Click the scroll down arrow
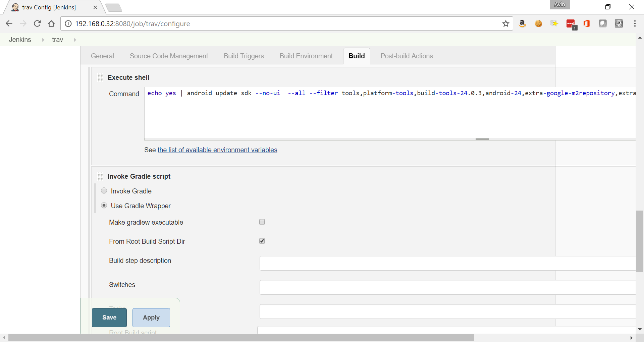Image resolution: width=644 pixels, height=342 pixels. click(x=640, y=329)
